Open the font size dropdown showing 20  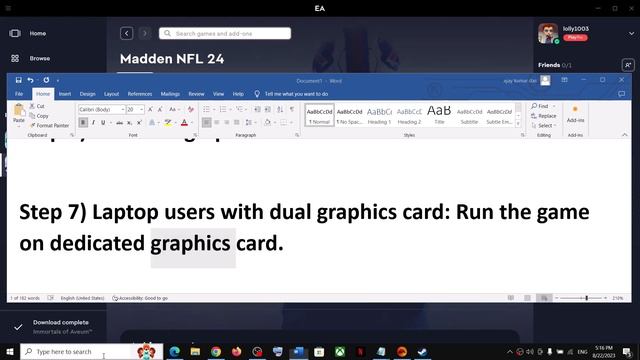tap(141, 109)
